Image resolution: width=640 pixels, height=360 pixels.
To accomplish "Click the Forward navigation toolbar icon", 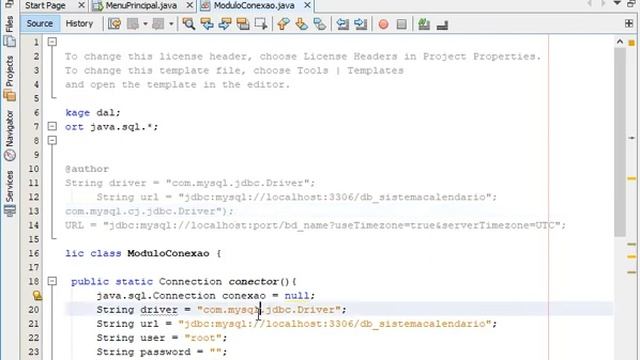I will pos(158,24).
